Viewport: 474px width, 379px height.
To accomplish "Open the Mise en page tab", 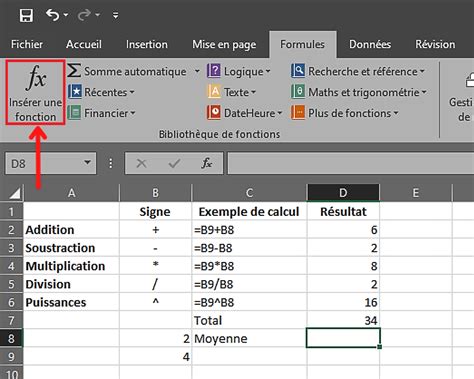I will 224,45.
